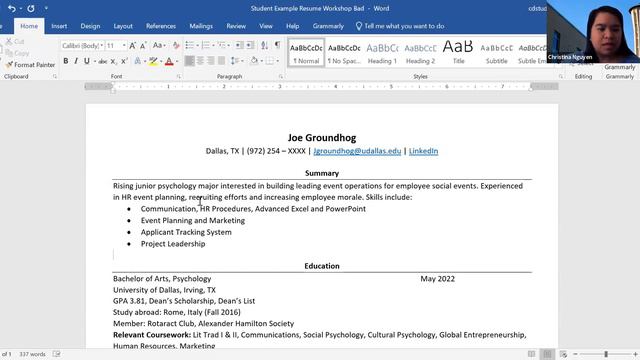Apply the Title style

pyautogui.click(x=458, y=53)
